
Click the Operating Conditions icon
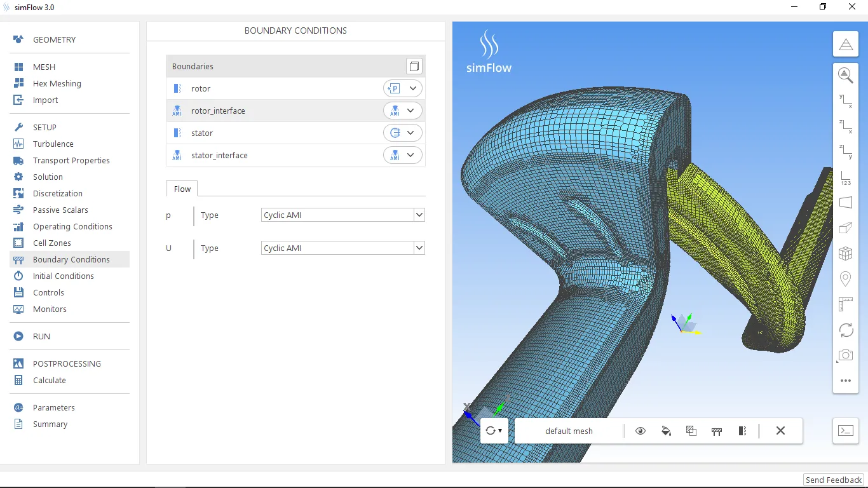[18, 226]
